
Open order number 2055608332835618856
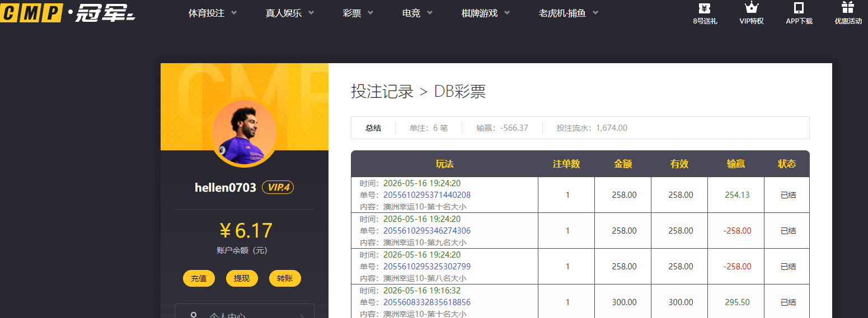(x=427, y=302)
